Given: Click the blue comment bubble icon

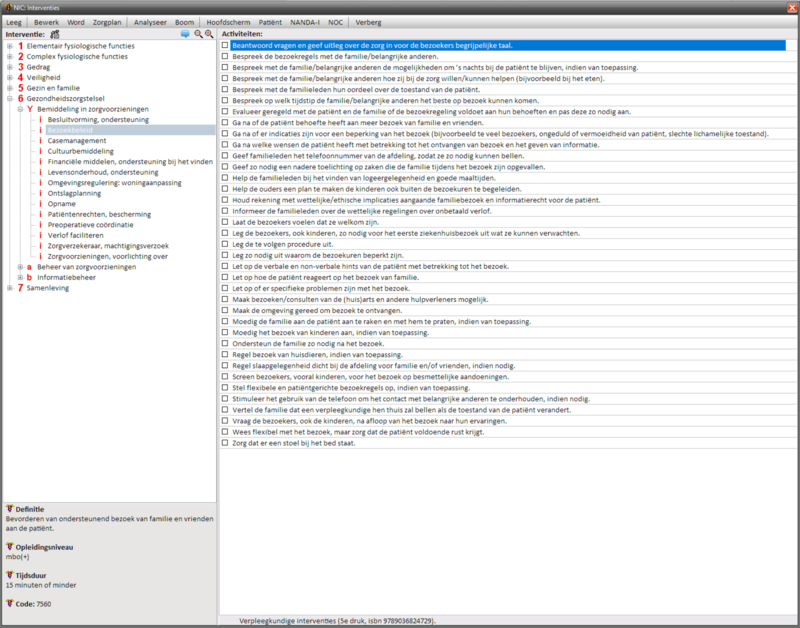Looking at the screenshot, I should tap(185, 34).
